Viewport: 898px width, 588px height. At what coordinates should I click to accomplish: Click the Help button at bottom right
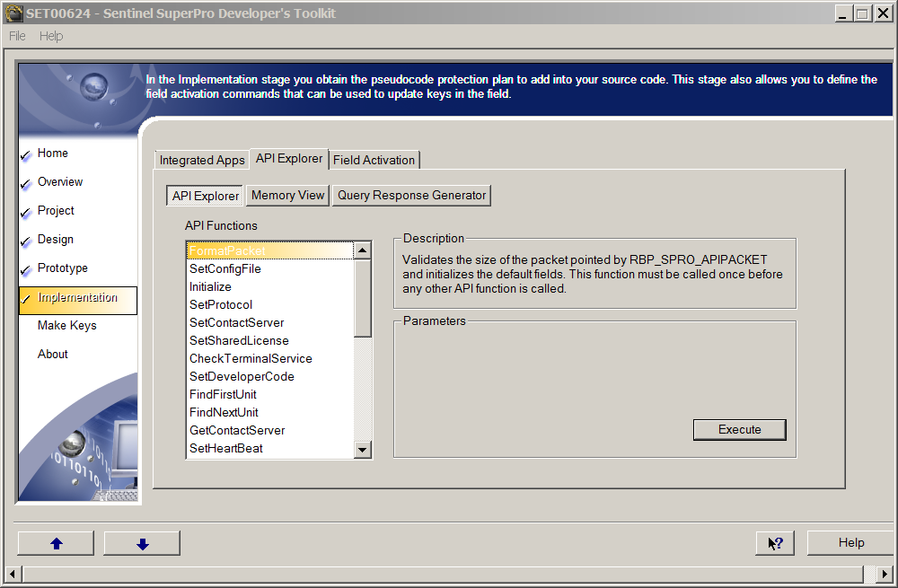[850, 543]
